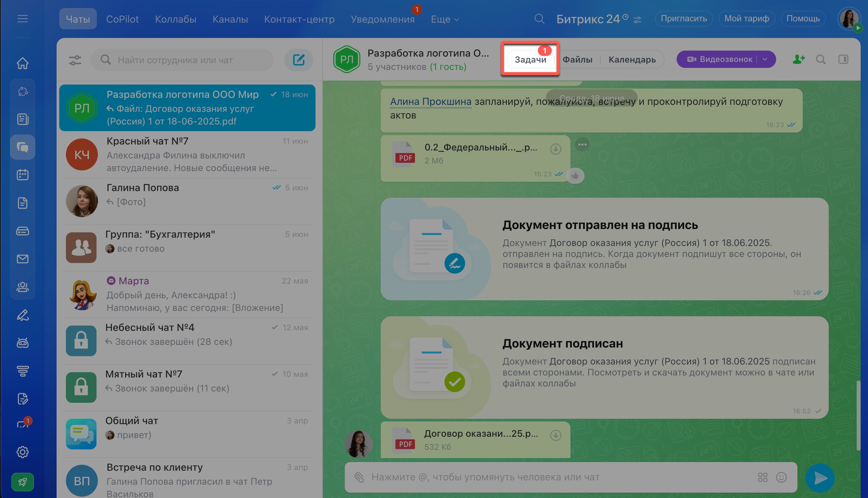Image resolution: width=868 pixels, height=498 pixels.
Task: Add participant to the chat
Action: 798,59
